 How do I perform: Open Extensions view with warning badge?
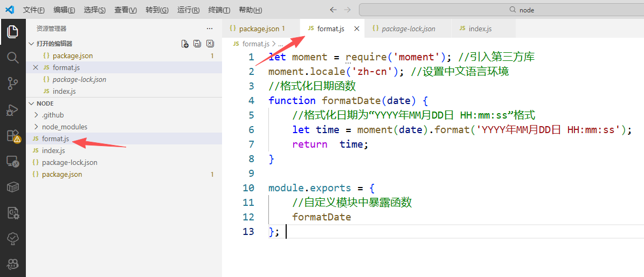[12, 136]
